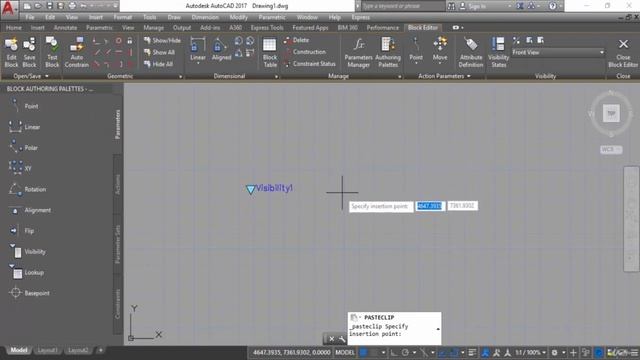Toggle lineweight display in status bar
The image size is (640, 360).
(472, 353)
